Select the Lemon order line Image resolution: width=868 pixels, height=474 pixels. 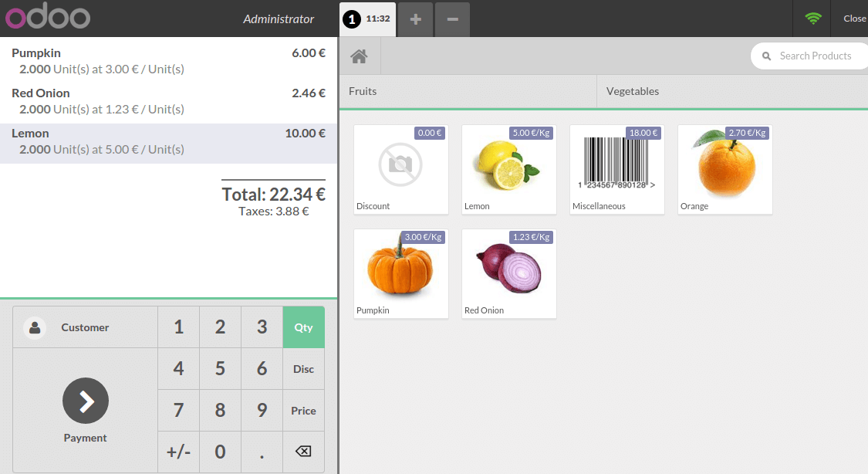click(x=168, y=143)
